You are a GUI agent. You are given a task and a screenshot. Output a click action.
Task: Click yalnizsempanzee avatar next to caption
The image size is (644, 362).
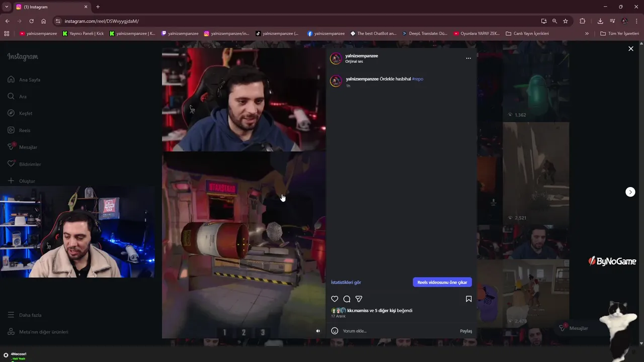(336, 81)
